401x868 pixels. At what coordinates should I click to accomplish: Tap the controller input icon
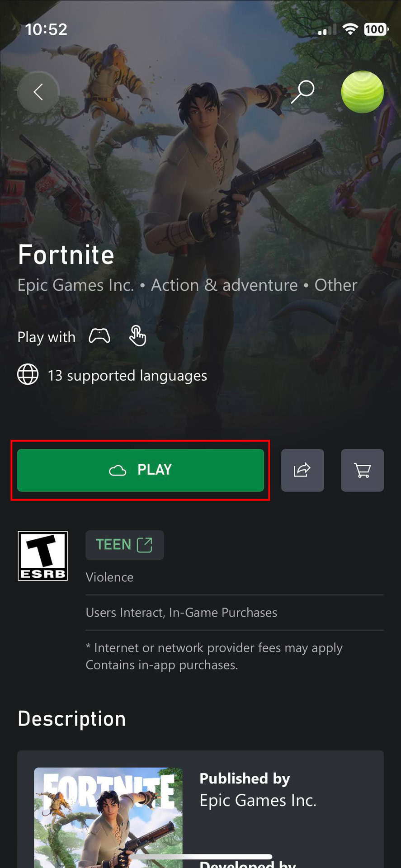[x=99, y=336]
